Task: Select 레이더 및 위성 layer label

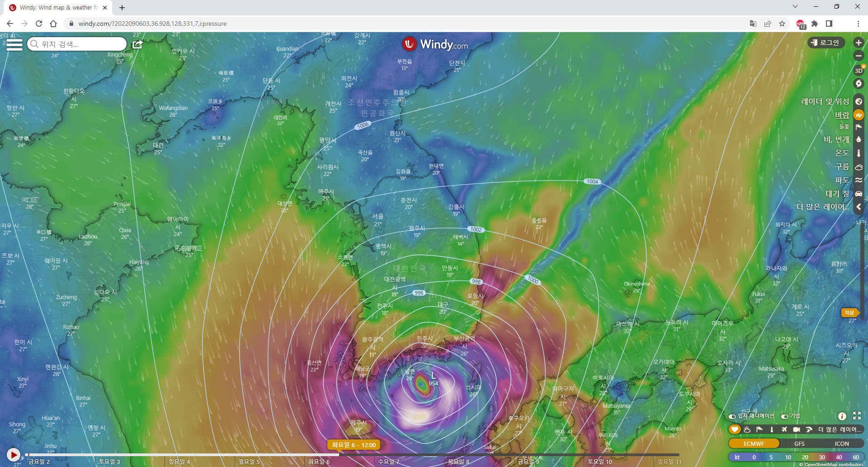Action: pos(825,101)
